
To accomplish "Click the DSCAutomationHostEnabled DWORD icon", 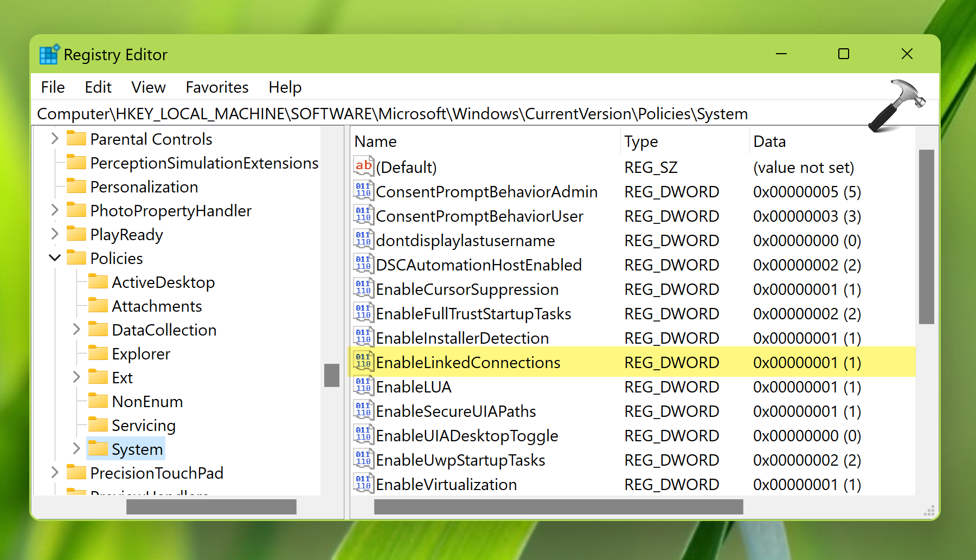I will tap(363, 264).
